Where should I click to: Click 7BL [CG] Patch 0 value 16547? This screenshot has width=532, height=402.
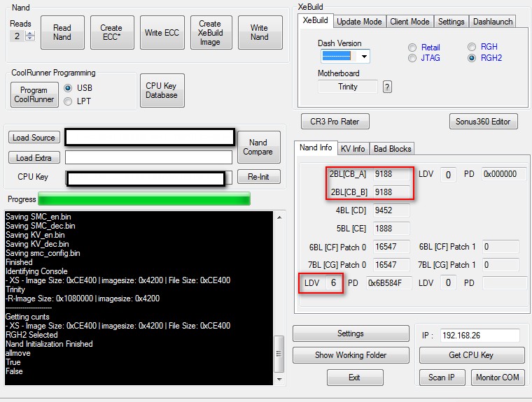[391, 265]
